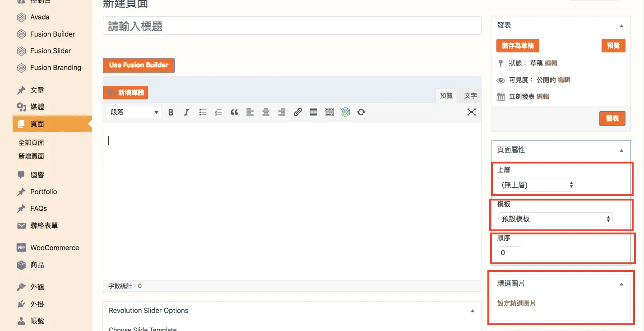The height and width of the screenshot is (331, 644).
Task: Click the orange 預覽 button in publish panel
Action: 613,46
